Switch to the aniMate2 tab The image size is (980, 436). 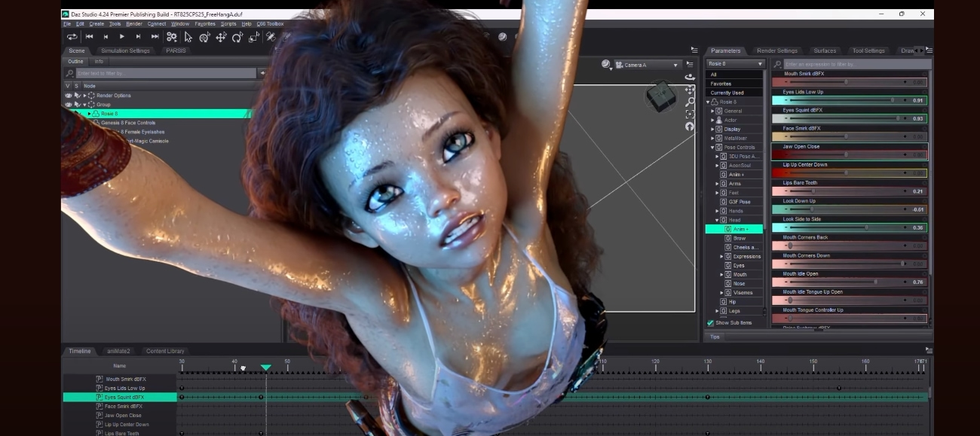pyautogui.click(x=118, y=351)
